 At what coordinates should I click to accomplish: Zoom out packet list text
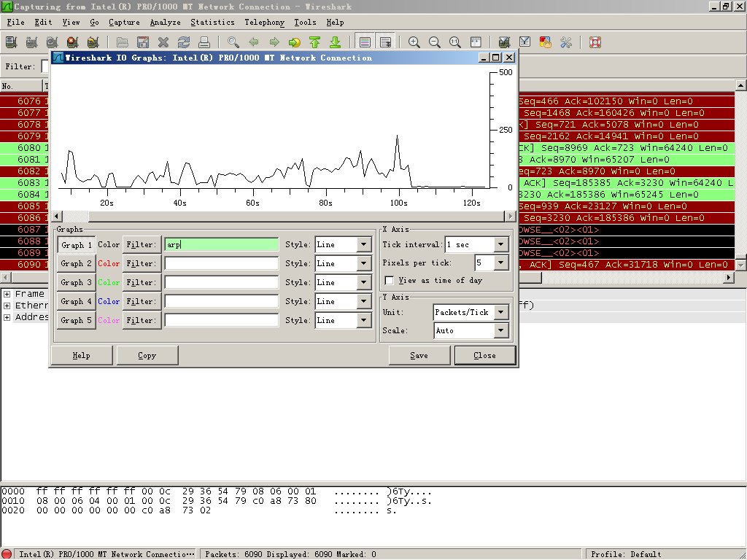coord(435,42)
